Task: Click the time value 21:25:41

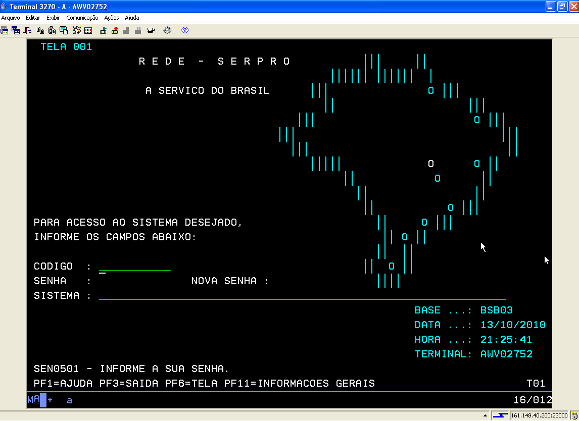Action: coord(506,339)
